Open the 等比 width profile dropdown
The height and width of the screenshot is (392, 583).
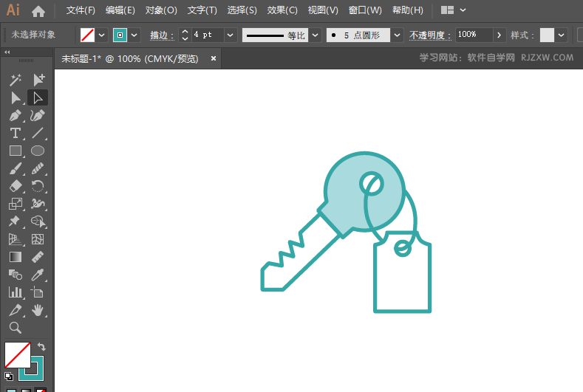pyautogui.click(x=316, y=35)
